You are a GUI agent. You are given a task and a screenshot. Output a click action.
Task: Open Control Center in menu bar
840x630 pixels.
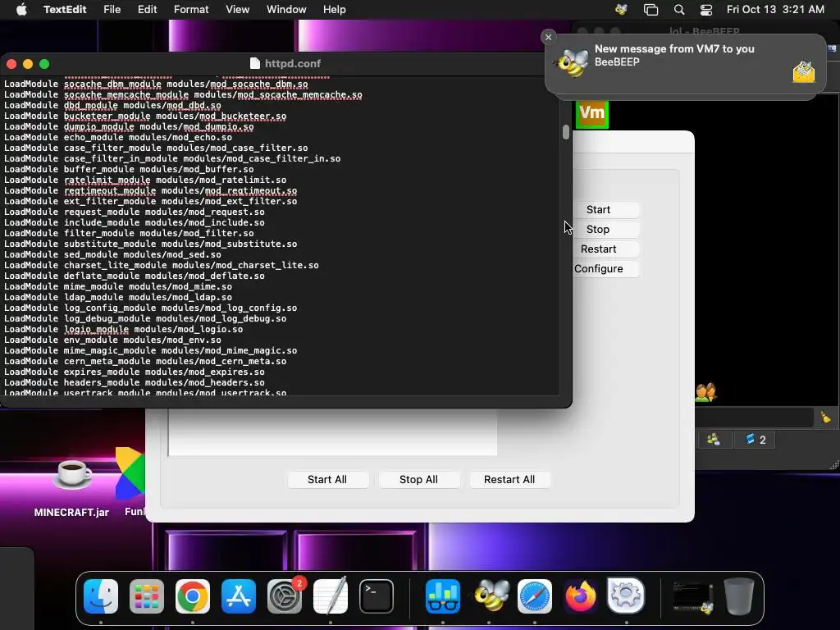click(x=706, y=10)
